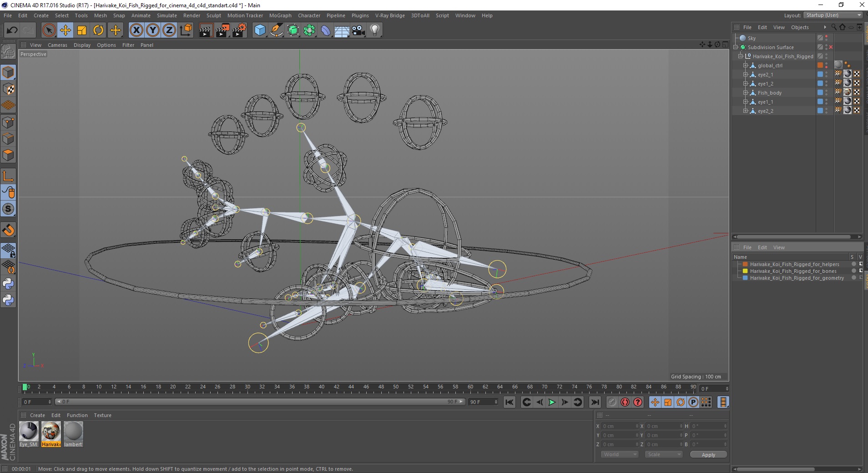Image resolution: width=868 pixels, height=473 pixels.
Task: Toggle solo for Harivake_Koi_Fish_Rigged_for_helpers layer
Action: (x=854, y=264)
